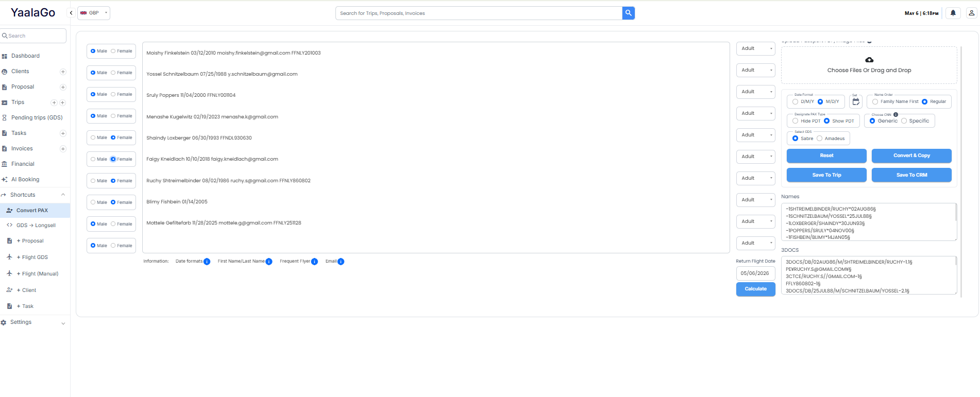Select Female for Moishy Finkelstein row
The image size is (980, 397).
pos(113,51)
